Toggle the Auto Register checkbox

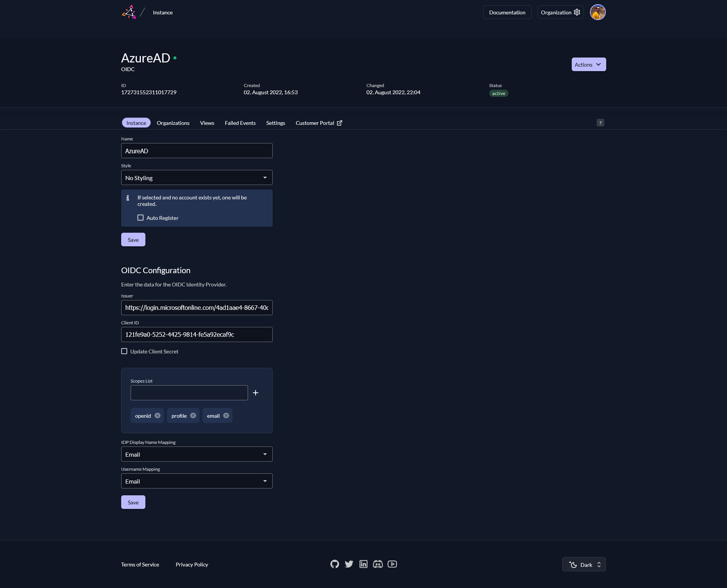click(x=140, y=217)
